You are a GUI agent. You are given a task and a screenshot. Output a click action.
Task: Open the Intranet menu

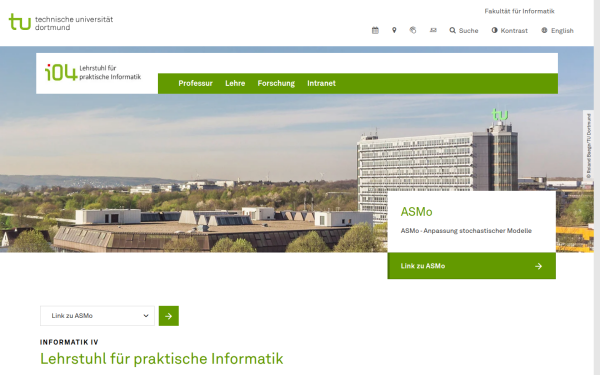(x=321, y=83)
